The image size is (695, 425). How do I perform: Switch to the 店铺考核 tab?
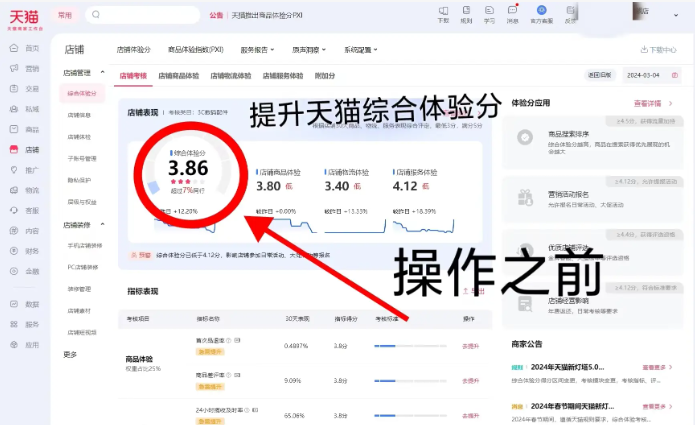(x=133, y=76)
